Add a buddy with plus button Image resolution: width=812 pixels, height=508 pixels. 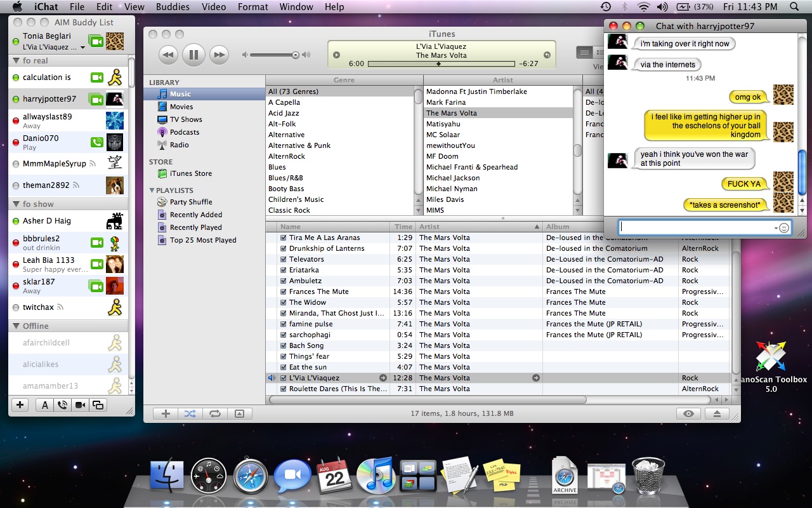tap(20, 405)
